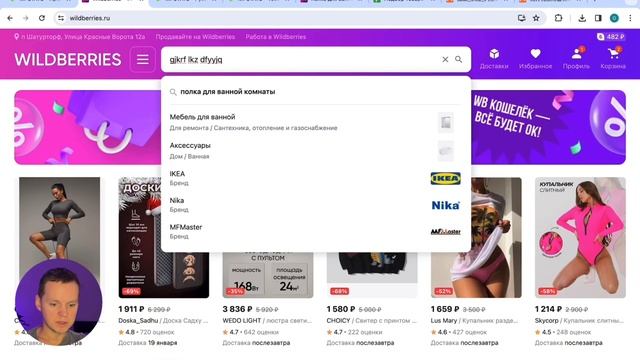Toggle browser side panel icon

pos(598,18)
